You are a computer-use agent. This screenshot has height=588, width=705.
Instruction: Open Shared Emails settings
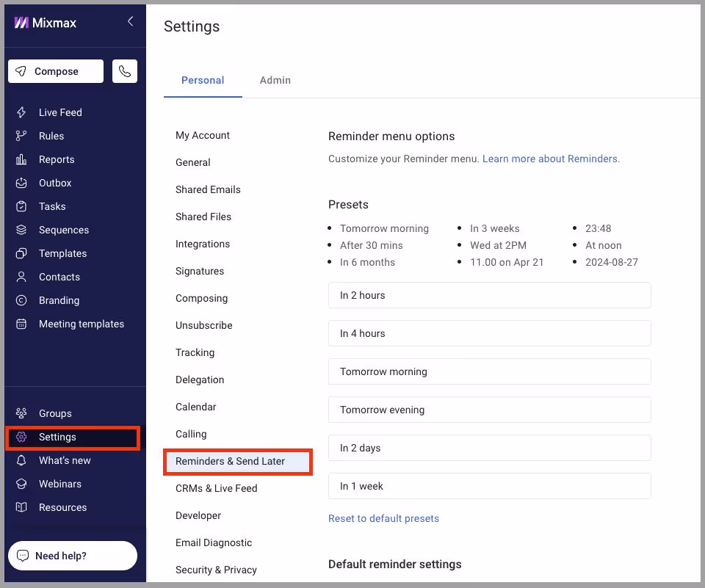tap(208, 189)
